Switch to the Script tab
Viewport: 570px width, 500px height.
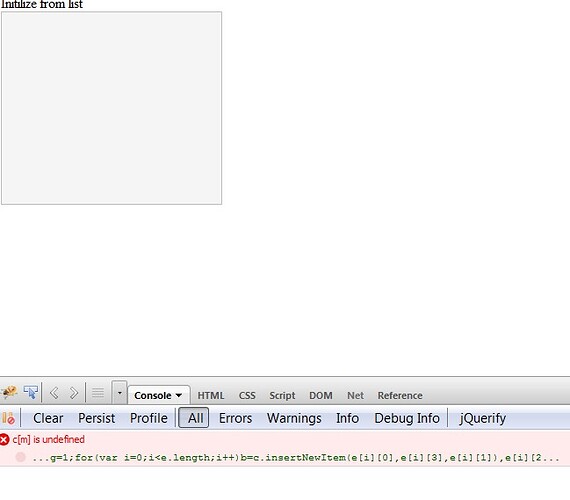[282, 396]
